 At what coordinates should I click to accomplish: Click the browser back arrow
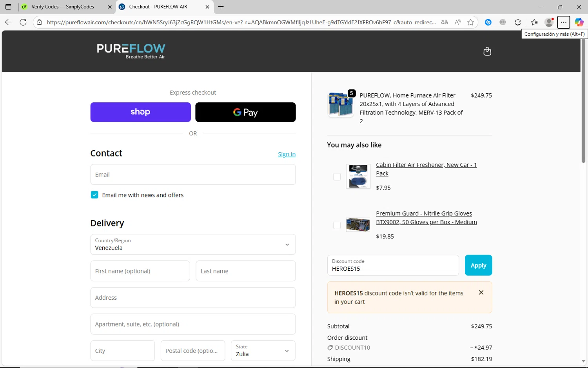click(8, 22)
